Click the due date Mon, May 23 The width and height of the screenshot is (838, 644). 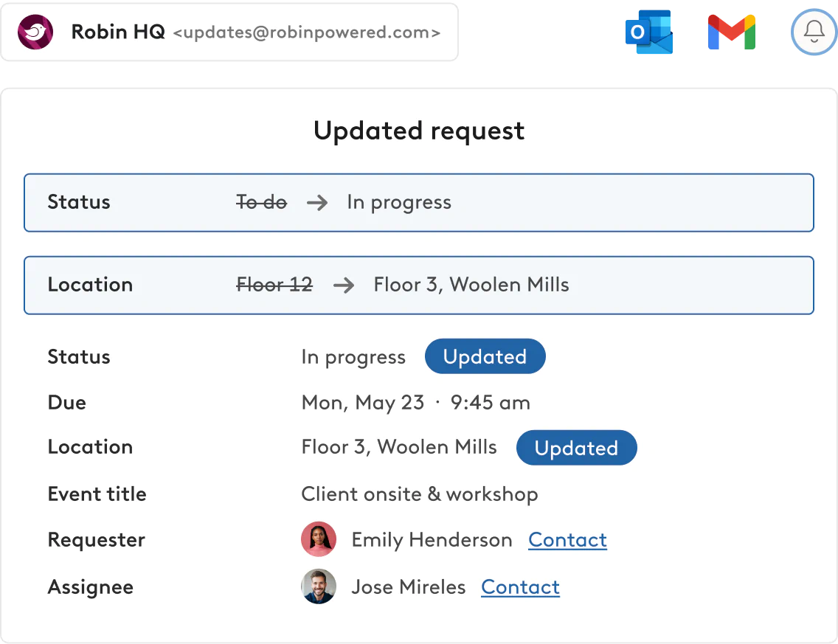pyautogui.click(x=363, y=403)
